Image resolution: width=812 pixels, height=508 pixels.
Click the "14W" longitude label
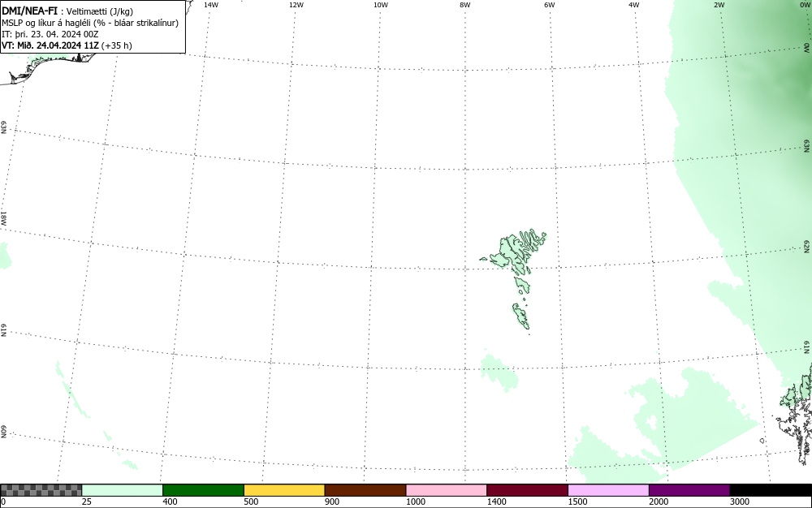click(211, 5)
